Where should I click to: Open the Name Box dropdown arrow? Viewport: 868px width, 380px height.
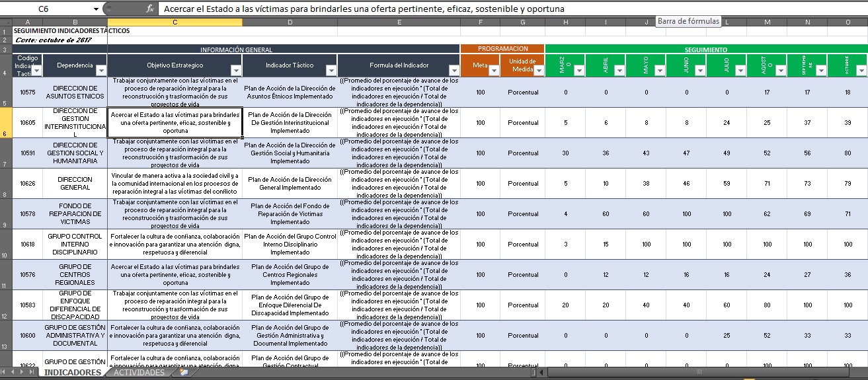(x=97, y=9)
